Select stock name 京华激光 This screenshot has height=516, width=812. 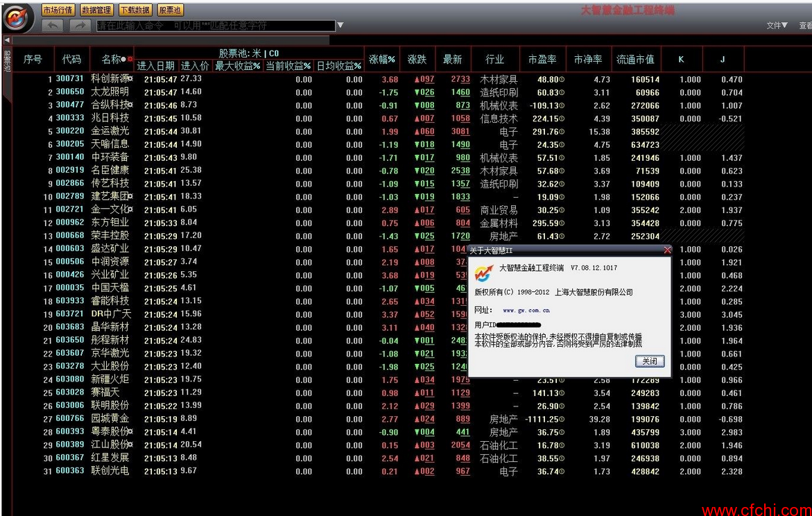(110, 353)
